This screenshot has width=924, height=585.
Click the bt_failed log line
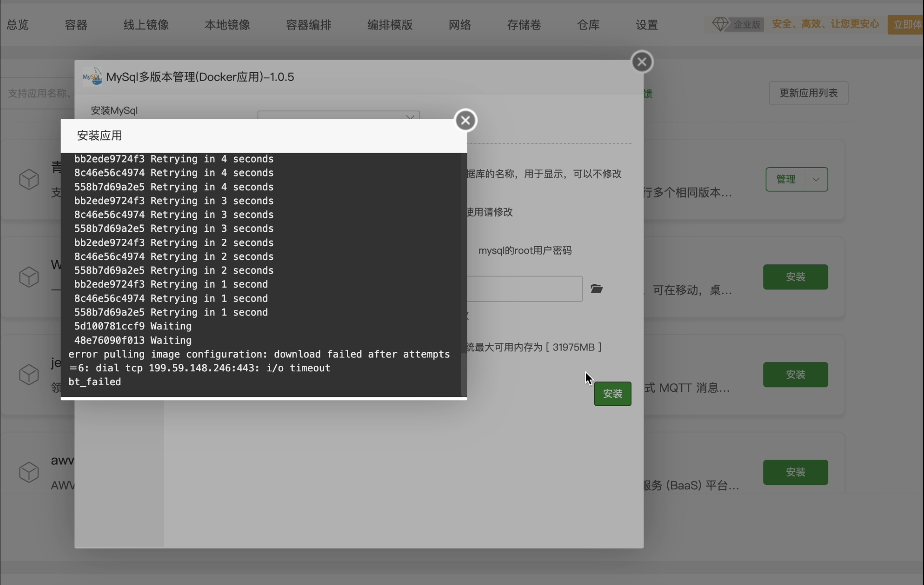point(95,382)
